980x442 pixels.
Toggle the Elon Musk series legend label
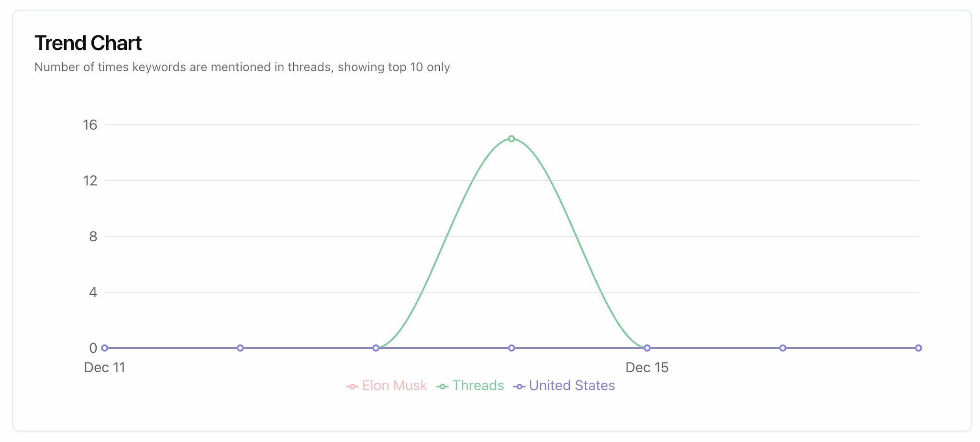tap(394, 386)
